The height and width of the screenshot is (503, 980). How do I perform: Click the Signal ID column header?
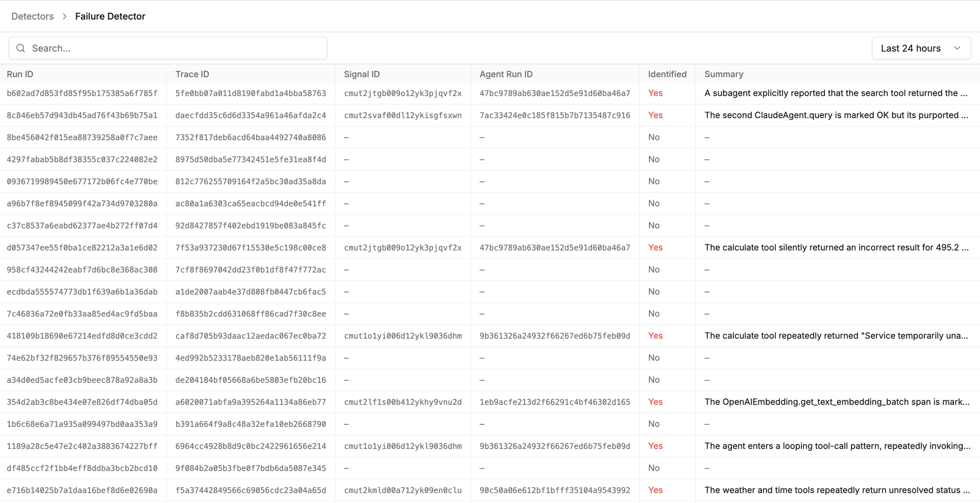362,74
